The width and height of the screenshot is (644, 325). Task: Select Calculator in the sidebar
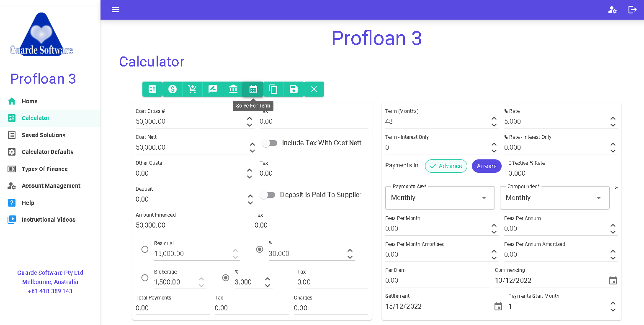tap(50, 118)
